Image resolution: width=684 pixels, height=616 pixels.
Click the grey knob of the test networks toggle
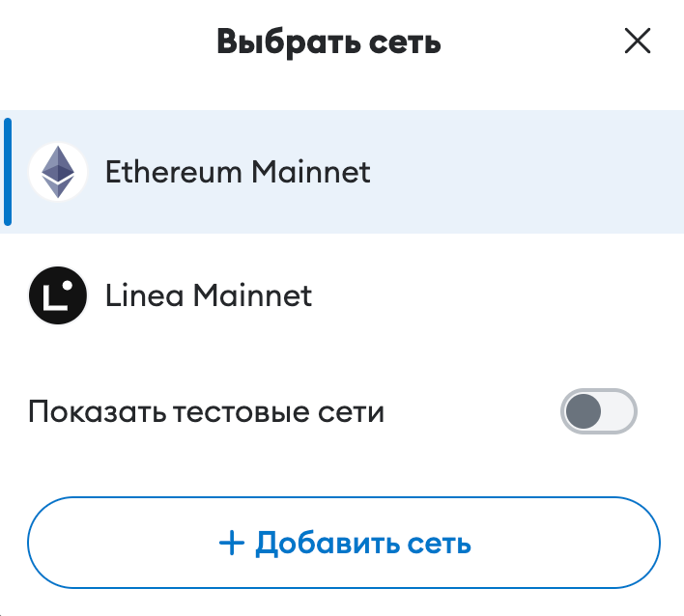pos(584,412)
